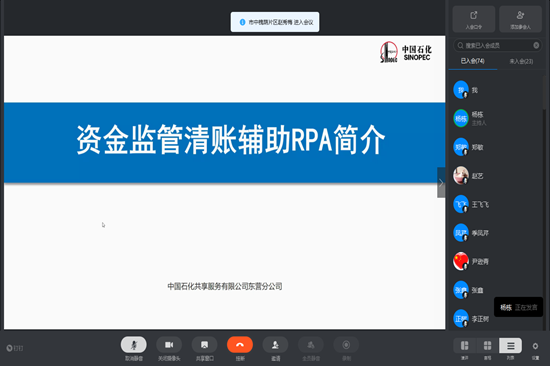Viewport: 550px width, 366px height.
Task: Select the list layout view icon
Action: (511, 346)
